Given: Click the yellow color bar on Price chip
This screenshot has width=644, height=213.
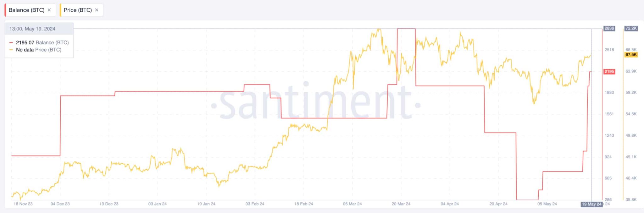Looking at the screenshot, I should (60, 10).
